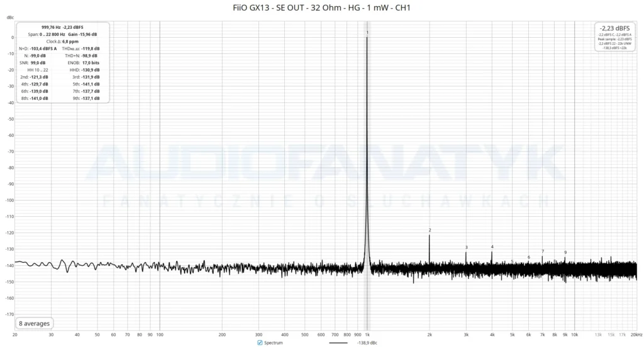Screen dimensions: 644x347
Task: Click the "ENOB: 17,0 bits" reading
Action: coord(84,63)
